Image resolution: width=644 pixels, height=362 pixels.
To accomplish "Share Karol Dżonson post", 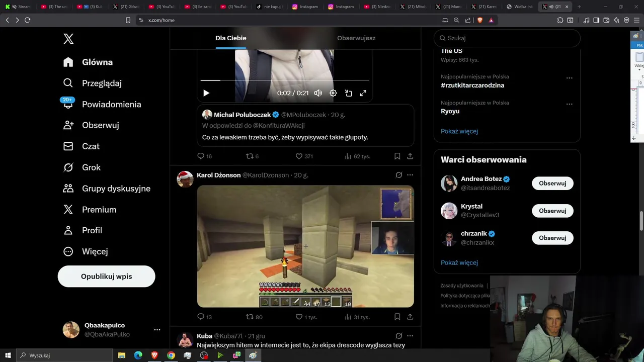I will 410,317.
